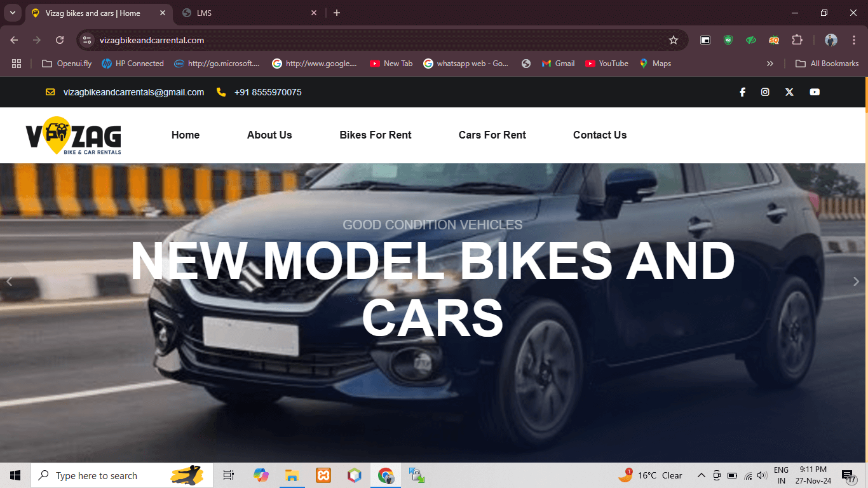Reload the page
Viewport: 868px width, 488px height.
tap(60, 40)
